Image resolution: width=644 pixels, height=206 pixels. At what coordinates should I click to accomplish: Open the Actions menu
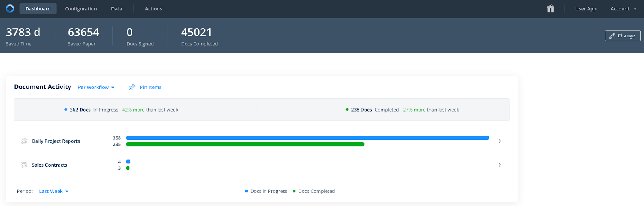[153, 9]
